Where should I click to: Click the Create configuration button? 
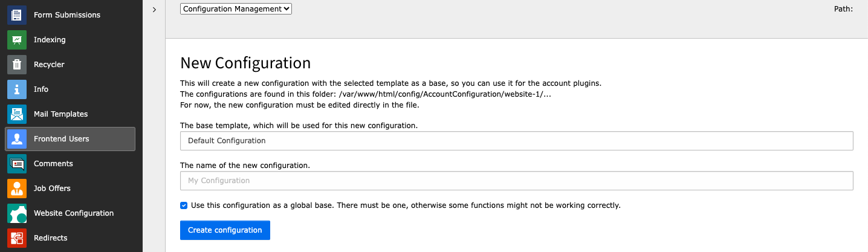pos(225,230)
